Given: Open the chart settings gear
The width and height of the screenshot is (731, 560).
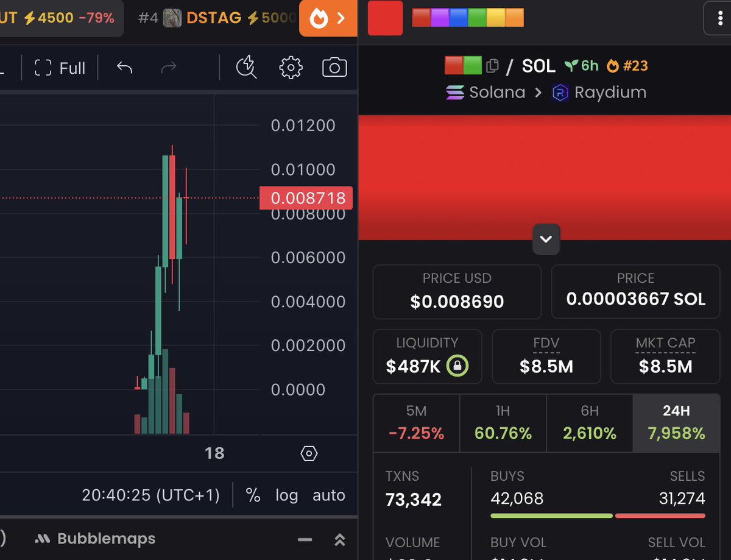Looking at the screenshot, I should click(x=291, y=68).
